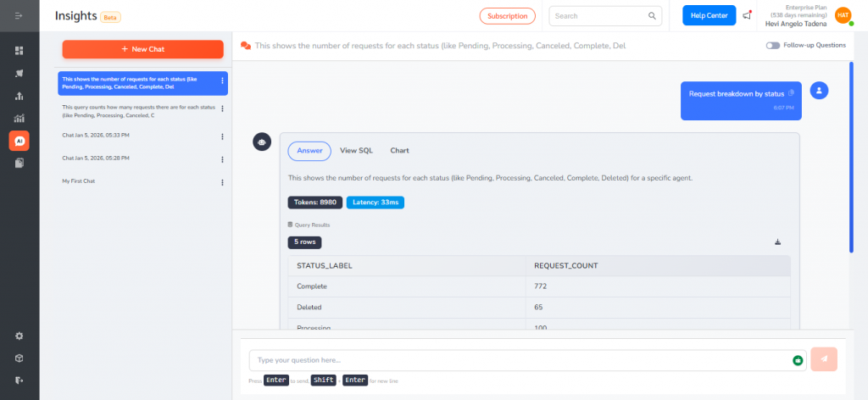868x400 pixels.
Task: Click the AI Insights sidebar icon
Action: point(19,141)
